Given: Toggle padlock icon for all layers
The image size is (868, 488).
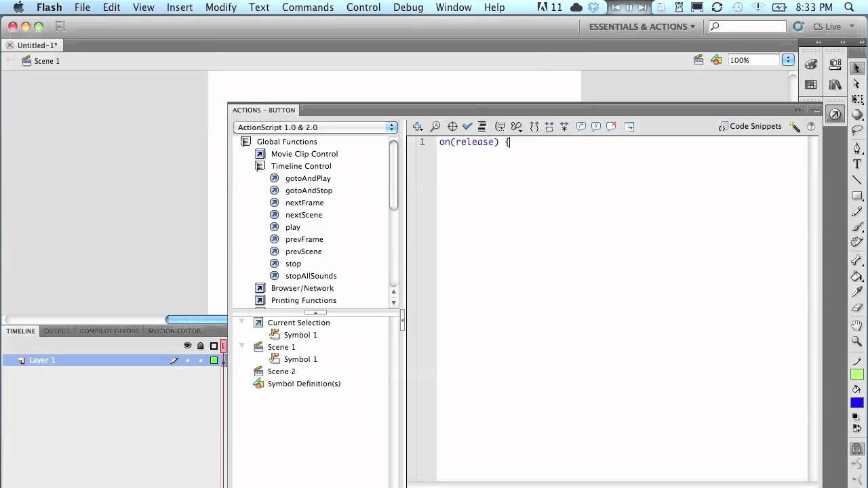Looking at the screenshot, I should [201, 346].
